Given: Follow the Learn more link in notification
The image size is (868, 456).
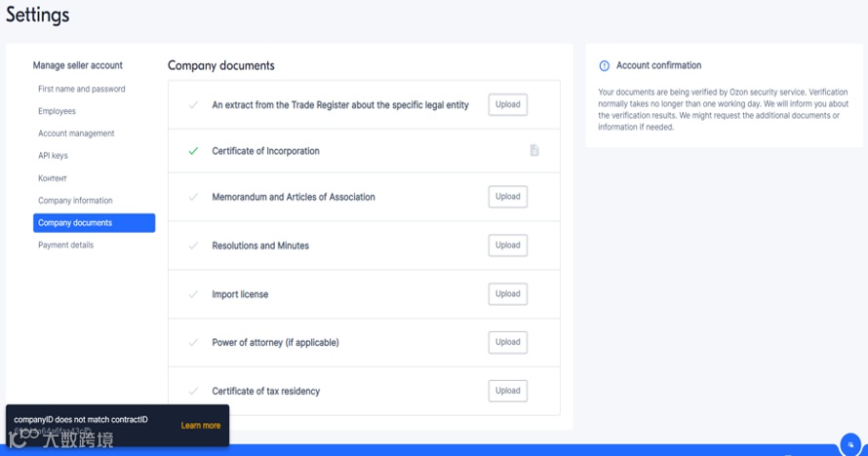Looking at the screenshot, I should 200,426.
